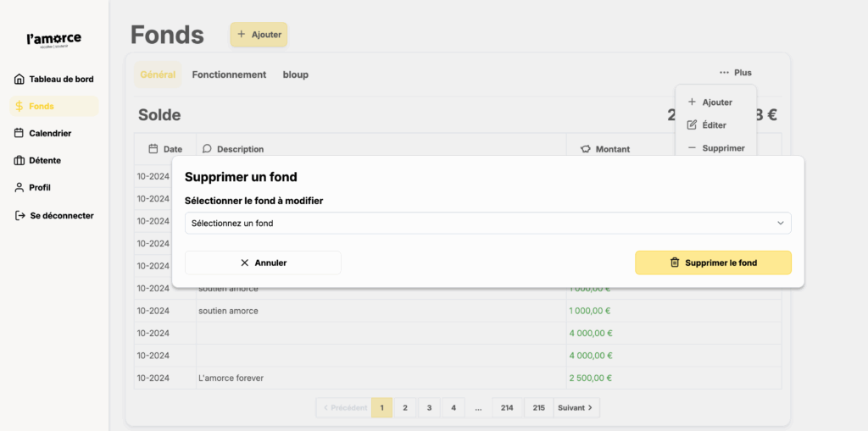Open Tableau de bord from sidebar
Viewport: 868px width, 431px height.
54,80
